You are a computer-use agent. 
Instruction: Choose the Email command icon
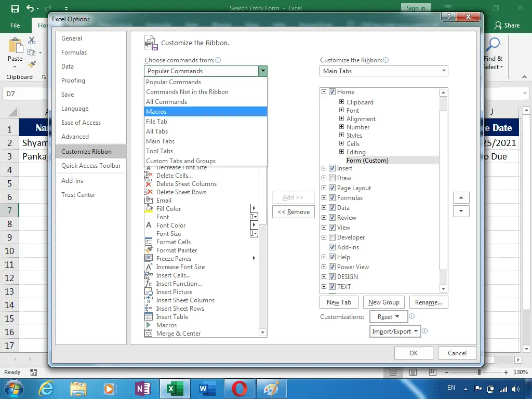(148, 200)
